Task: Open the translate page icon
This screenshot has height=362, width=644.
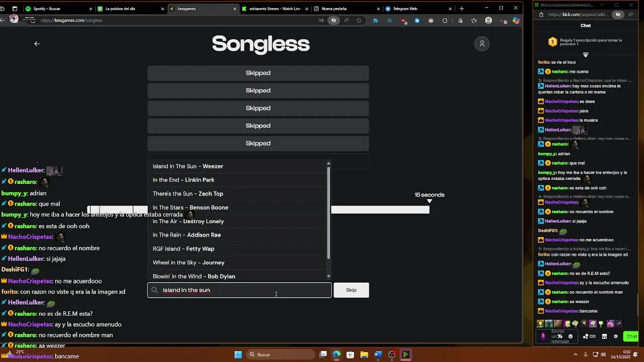Action: pyautogui.click(x=321, y=21)
